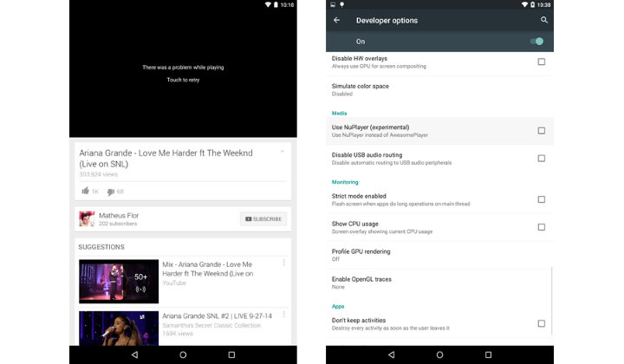Check Don't keep activities

(541, 323)
